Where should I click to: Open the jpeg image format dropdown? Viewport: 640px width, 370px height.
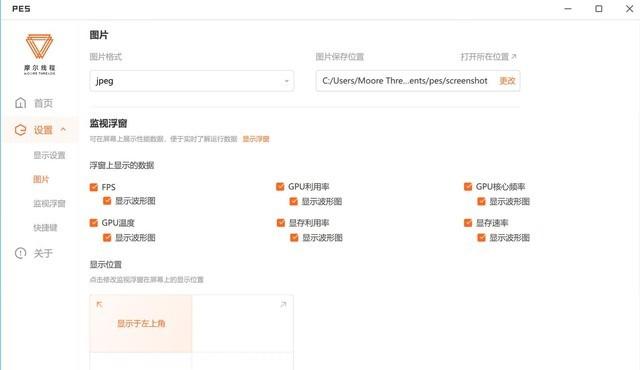191,81
